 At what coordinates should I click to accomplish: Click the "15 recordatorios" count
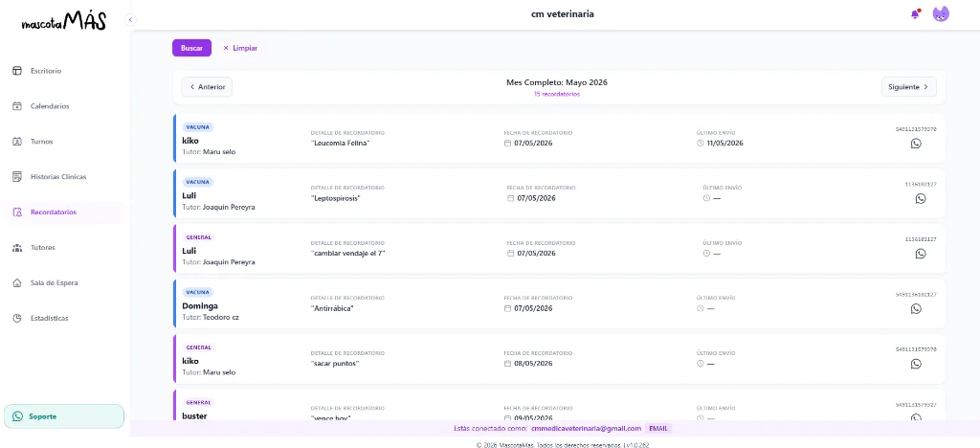[x=557, y=95]
